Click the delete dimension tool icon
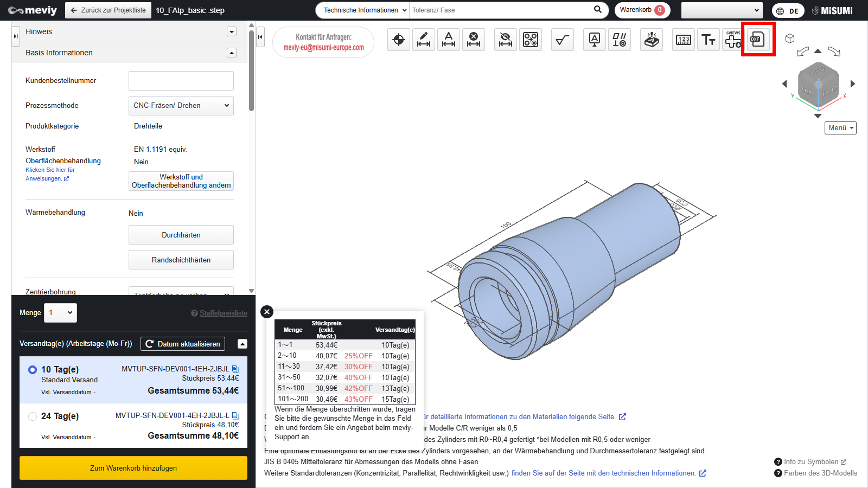The width and height of the screenshot is (868, 488). point(474,40)
